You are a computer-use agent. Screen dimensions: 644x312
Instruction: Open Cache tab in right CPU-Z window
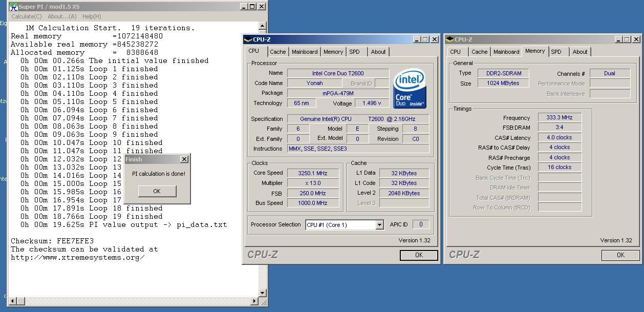pos(480,52)
